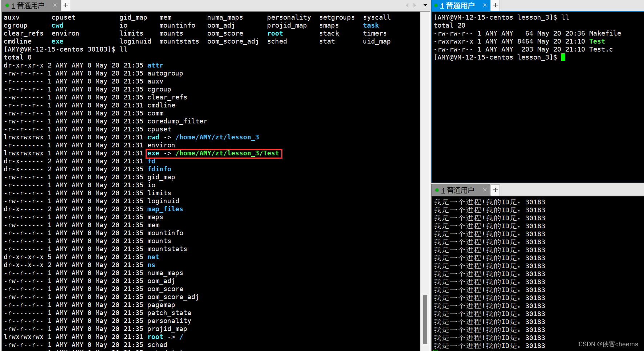Click the cwd symlink entry in listing
Image resolution: width=644 pixels, height=351 pixels.
153,137
